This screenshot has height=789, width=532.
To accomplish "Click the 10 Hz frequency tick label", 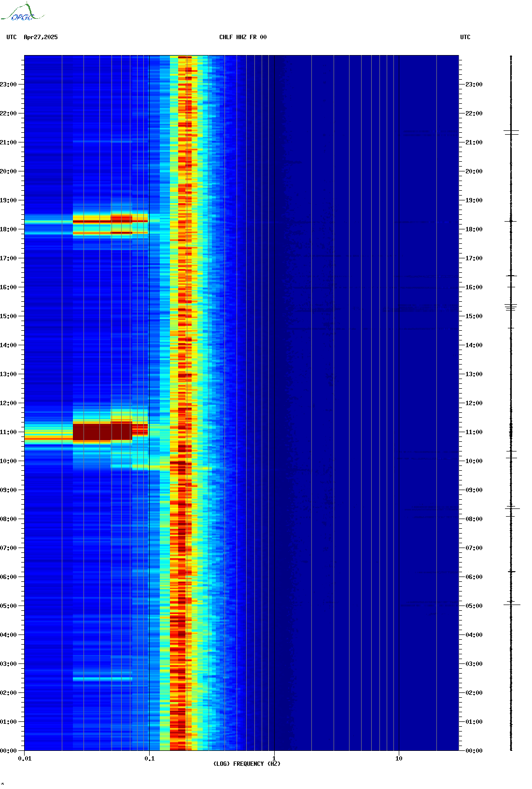I will [x=399, y=759].
